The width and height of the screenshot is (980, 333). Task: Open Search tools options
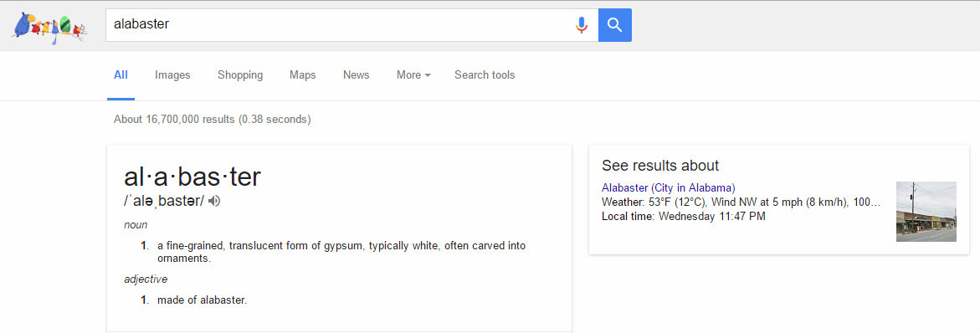point(485,75)
